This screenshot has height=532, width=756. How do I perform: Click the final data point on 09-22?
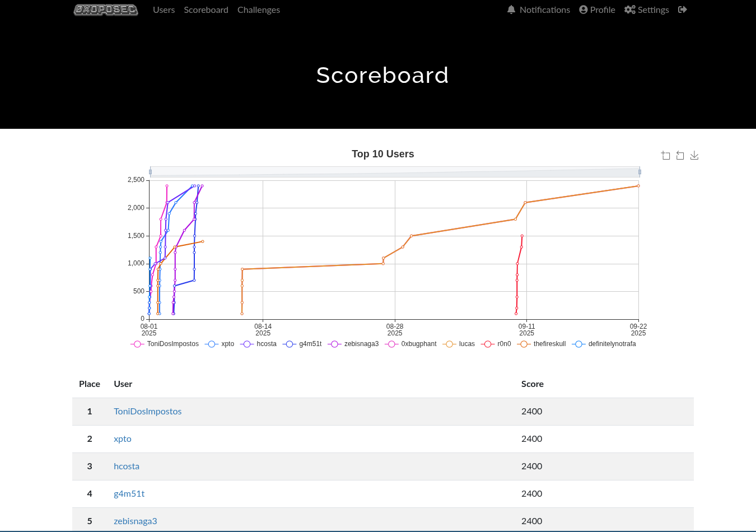coord(638,186)
